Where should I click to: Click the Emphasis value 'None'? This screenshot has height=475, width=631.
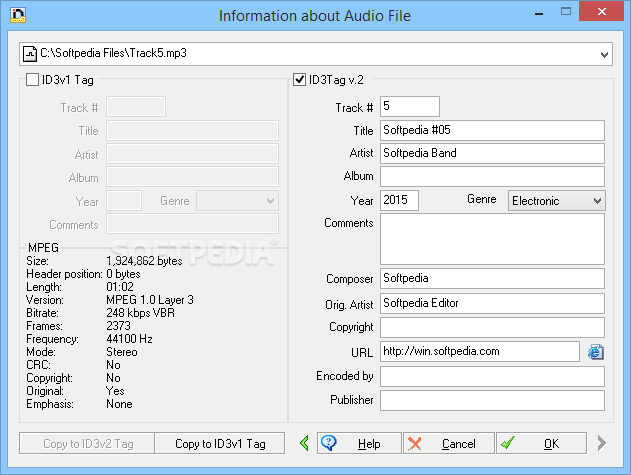coord(119,404)
